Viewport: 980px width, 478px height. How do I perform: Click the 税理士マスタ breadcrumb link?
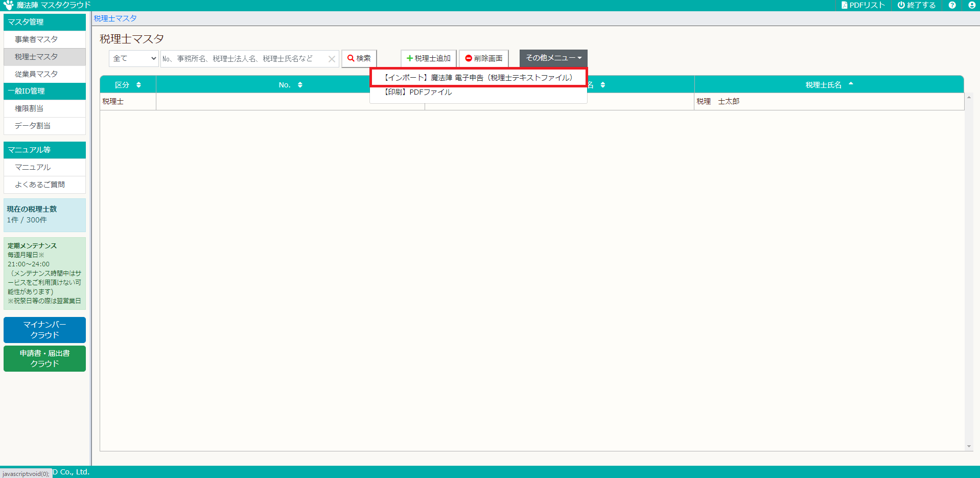tap(115, 18)
